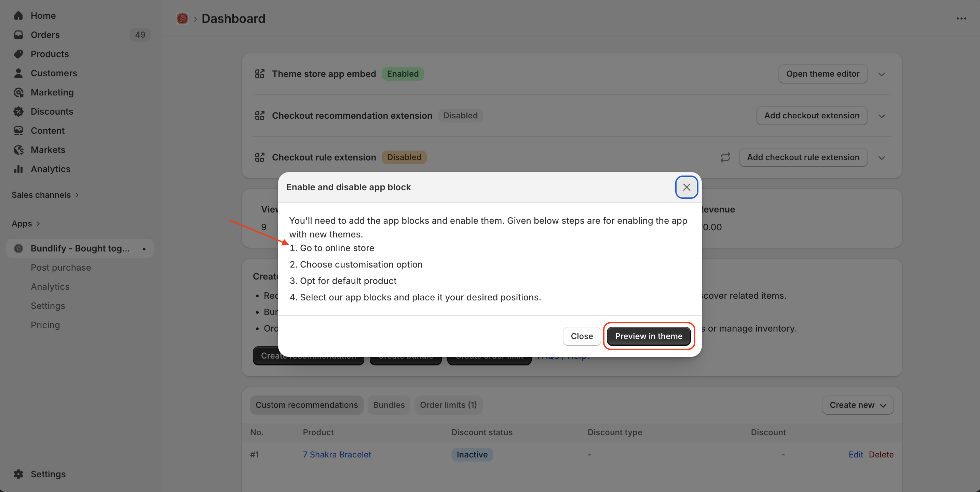
Task: Click the Products tag icon
Action: (18, 54)
